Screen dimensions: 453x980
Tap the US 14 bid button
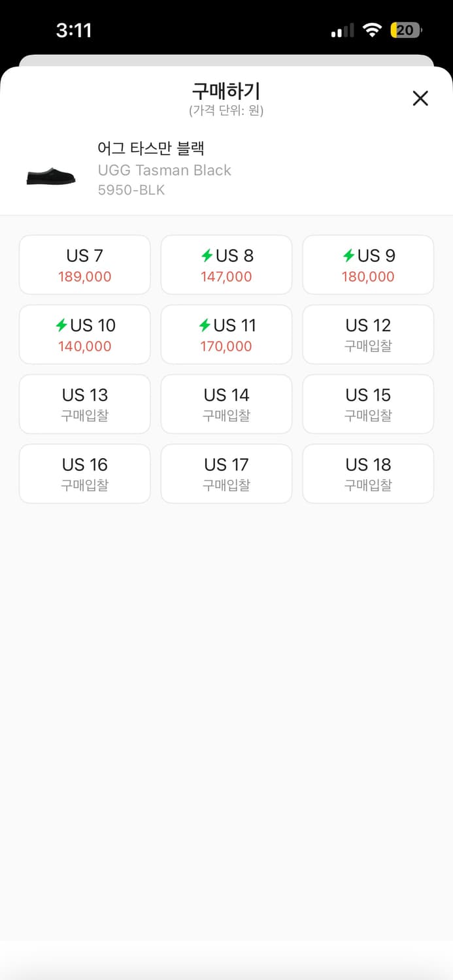point(226,404)
